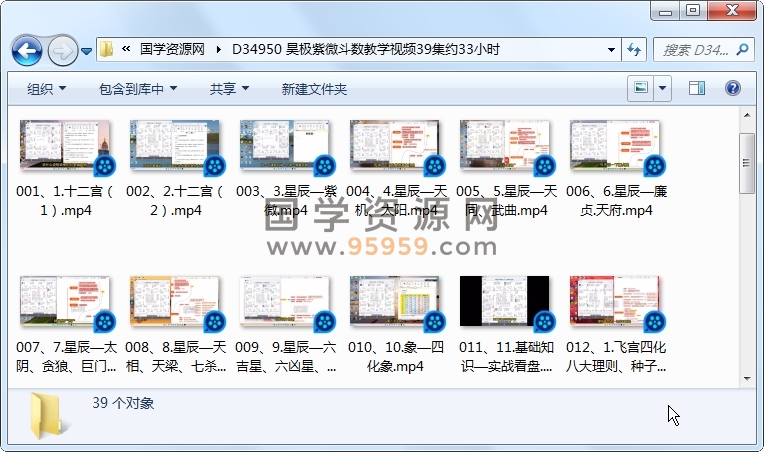764x452 pixels.
Task: Open the view options dropdown arrow
Action: point(664,89)
